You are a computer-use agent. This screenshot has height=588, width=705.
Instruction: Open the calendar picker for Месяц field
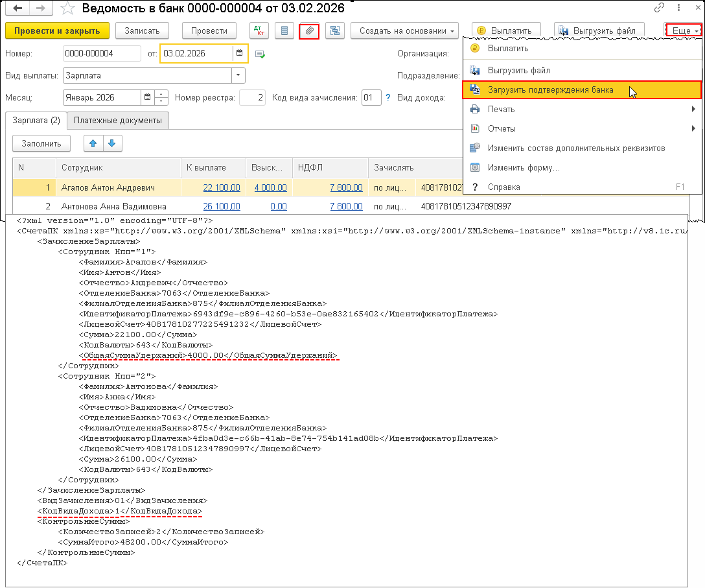coord(147,97)
